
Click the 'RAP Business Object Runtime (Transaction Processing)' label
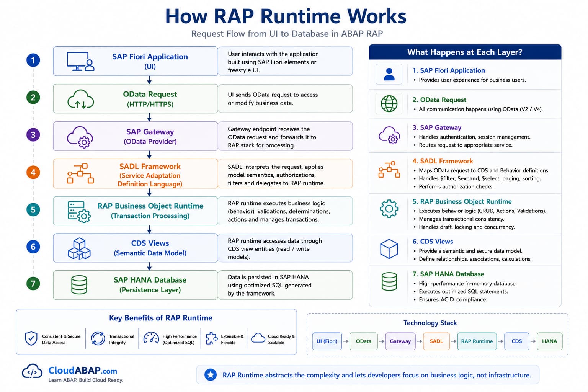[x=150, y=211]
